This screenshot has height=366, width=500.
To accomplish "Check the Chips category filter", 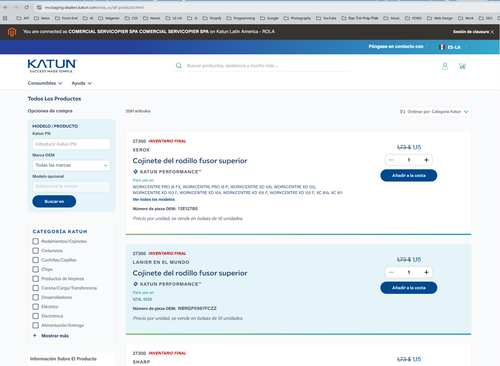I will tap(36, 269).
